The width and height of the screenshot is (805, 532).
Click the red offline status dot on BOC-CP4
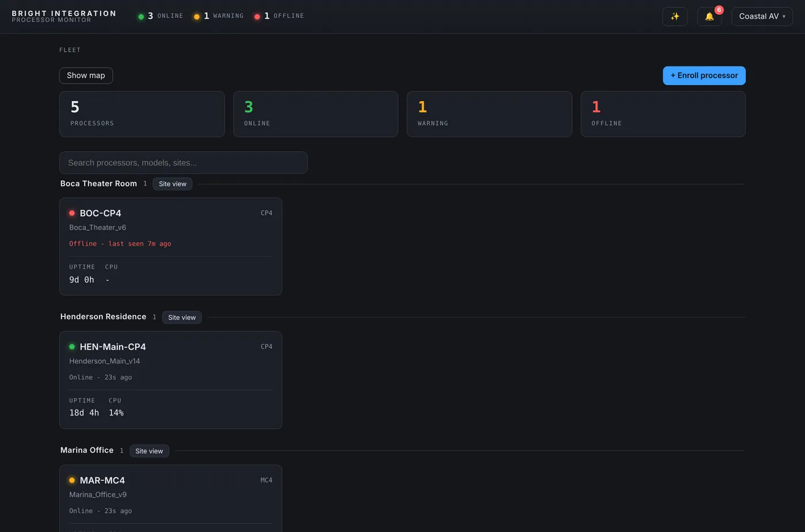pyautogui.click(x=72, y=213)
